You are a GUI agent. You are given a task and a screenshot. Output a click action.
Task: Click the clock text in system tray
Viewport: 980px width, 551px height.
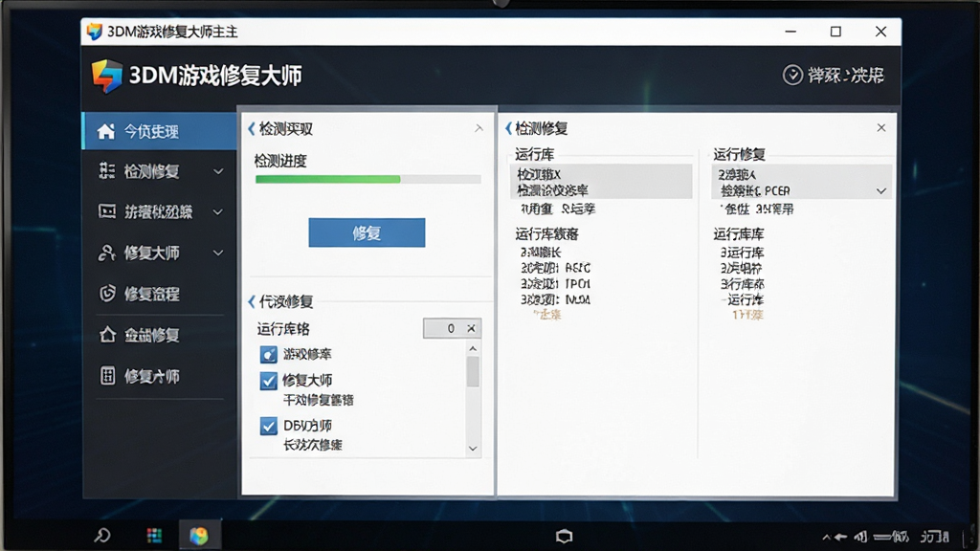pos(934,537)
